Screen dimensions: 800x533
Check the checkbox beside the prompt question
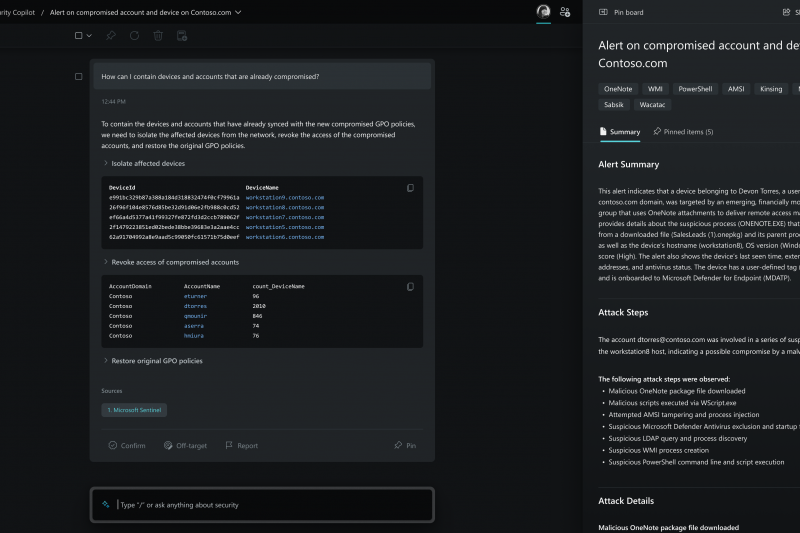coord(79,77)
